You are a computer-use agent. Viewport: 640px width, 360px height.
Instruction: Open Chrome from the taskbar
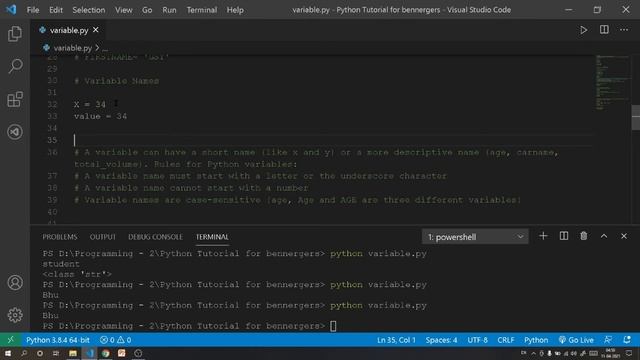click(106, 353)
